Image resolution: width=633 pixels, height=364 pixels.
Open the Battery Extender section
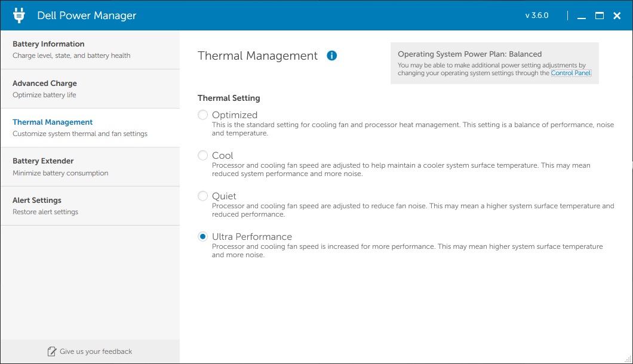90,166
